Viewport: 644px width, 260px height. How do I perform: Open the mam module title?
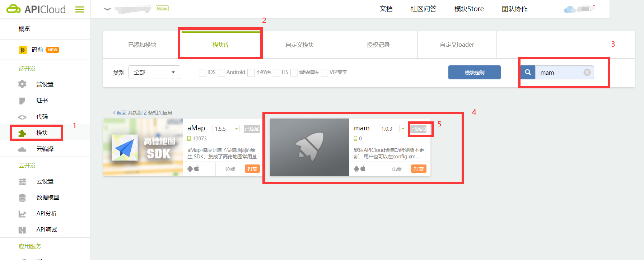[x=362, y=128]
